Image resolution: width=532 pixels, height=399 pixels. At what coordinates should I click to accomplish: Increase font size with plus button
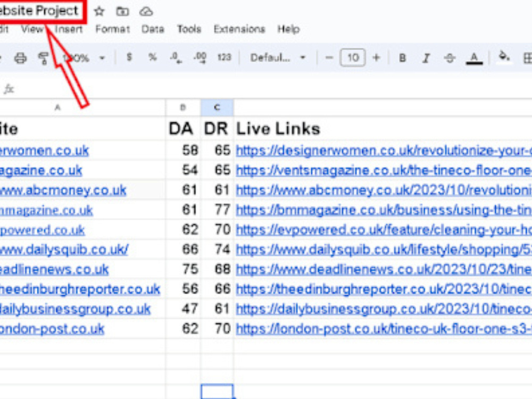376,57
